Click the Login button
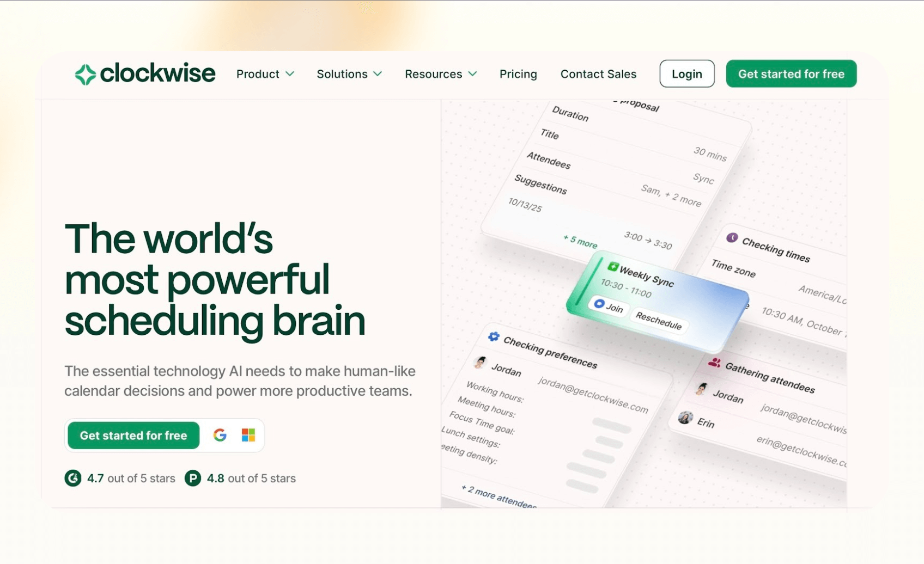Viewport: 924px width, 564px height. 687,73
